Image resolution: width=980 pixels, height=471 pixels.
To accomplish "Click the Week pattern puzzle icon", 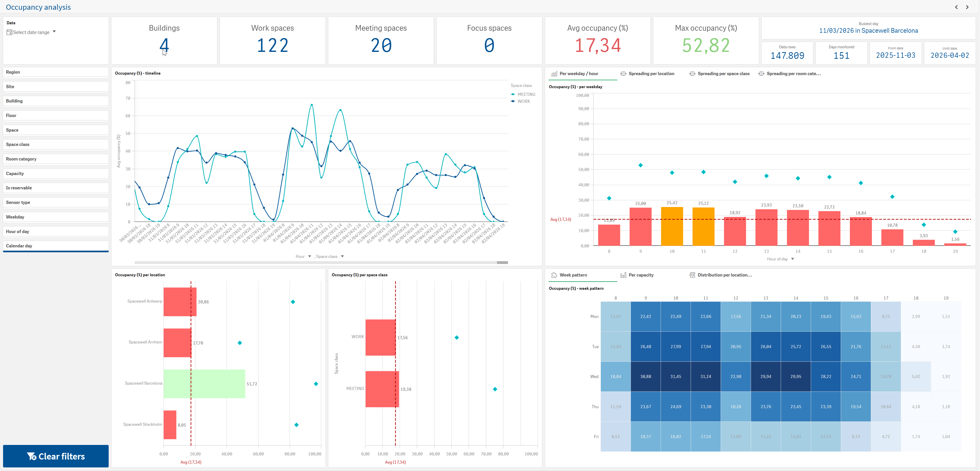I will click(554, 275).
